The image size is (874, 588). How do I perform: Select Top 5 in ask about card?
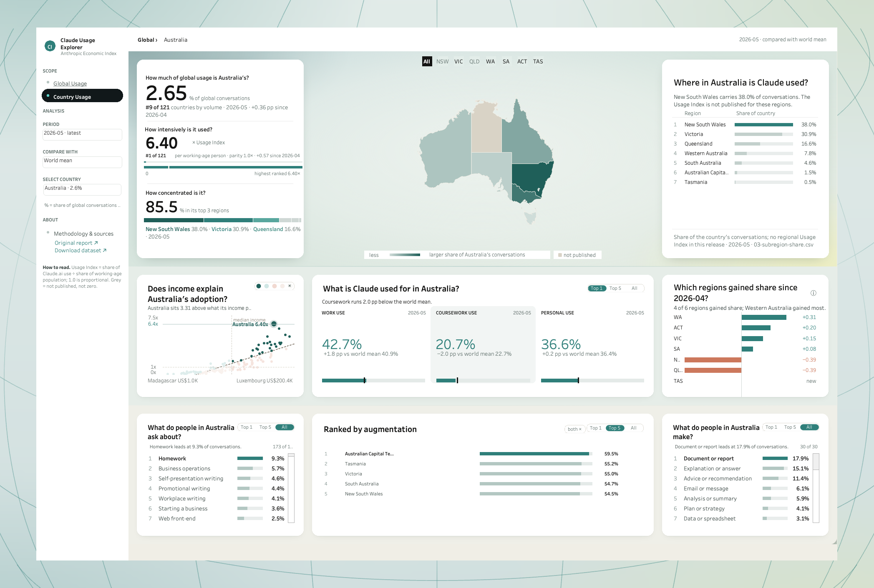click(x=265, y=427)
